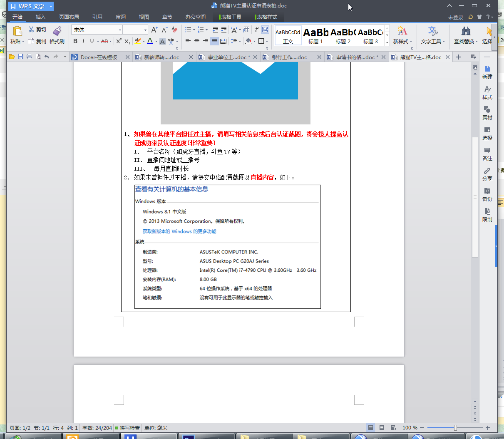Click the align right icon

tap(206, 41)
